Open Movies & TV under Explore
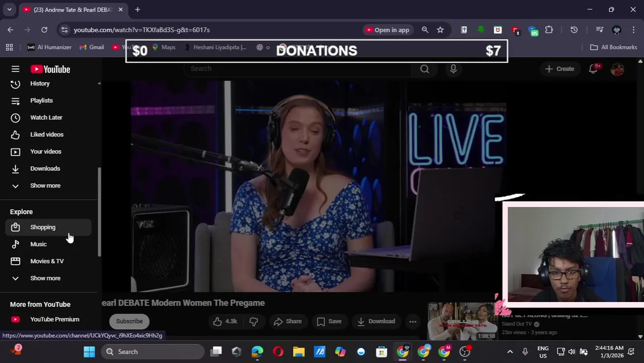Viewport: 644px width, 363px height. (x=49, y=261)
